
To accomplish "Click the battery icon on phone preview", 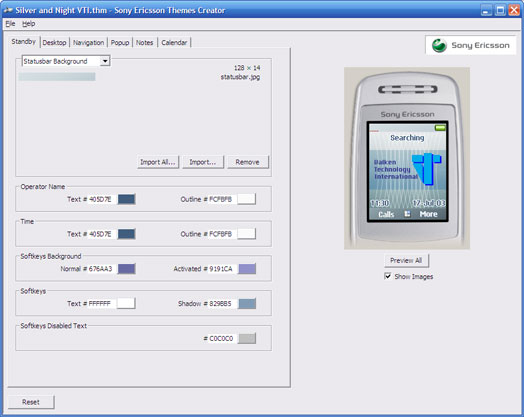I will [x=440, y=127].
